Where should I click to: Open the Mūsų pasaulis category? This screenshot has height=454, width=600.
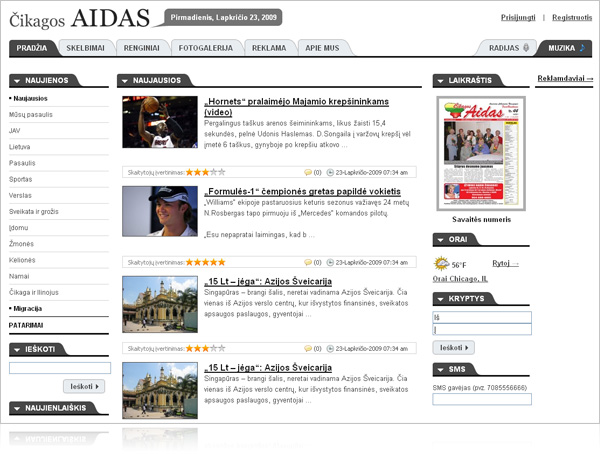click(x=31, y=115)
